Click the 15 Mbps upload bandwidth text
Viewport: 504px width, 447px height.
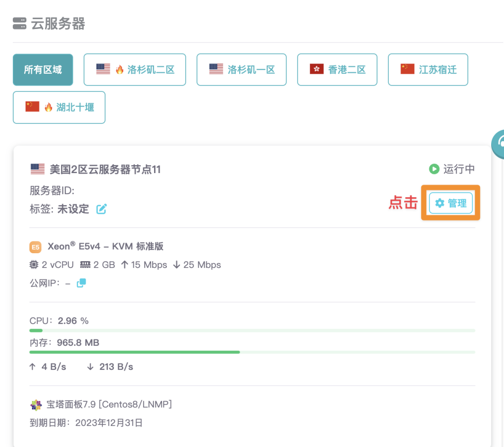[x=149, y=265]
